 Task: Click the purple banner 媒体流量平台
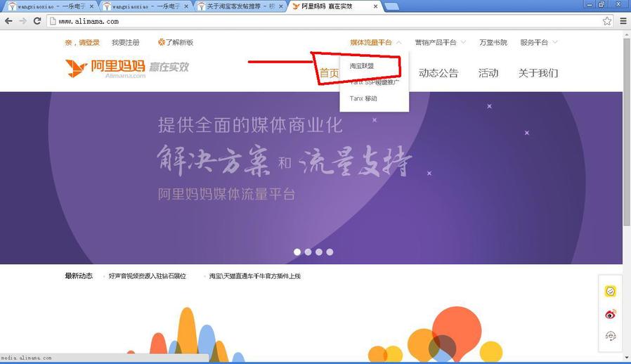coord(311,178)
